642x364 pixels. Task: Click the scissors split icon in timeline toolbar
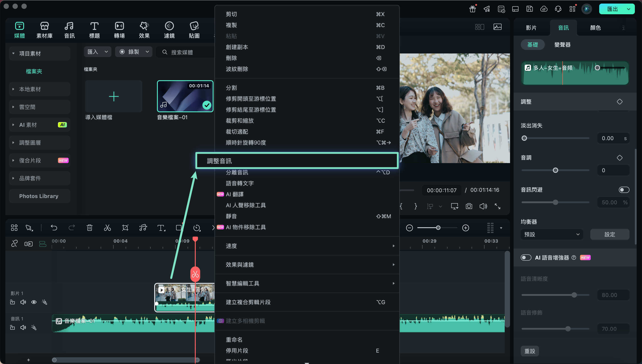pos(107,228)
